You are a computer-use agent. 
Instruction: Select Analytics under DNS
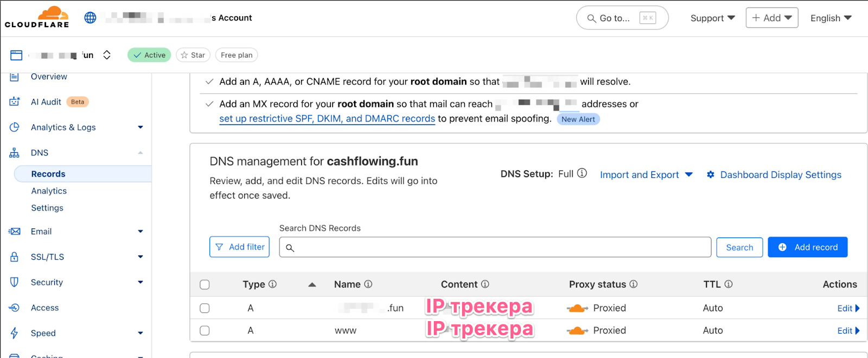pos(49,191)
